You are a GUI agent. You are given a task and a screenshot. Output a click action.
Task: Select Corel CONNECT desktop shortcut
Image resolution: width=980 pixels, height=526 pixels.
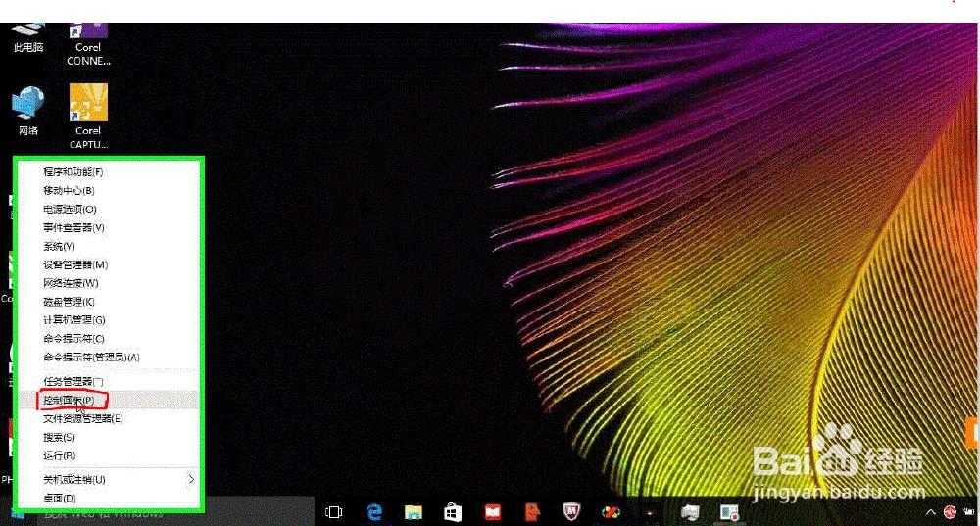pyautogui.click(x=88, y=45)
